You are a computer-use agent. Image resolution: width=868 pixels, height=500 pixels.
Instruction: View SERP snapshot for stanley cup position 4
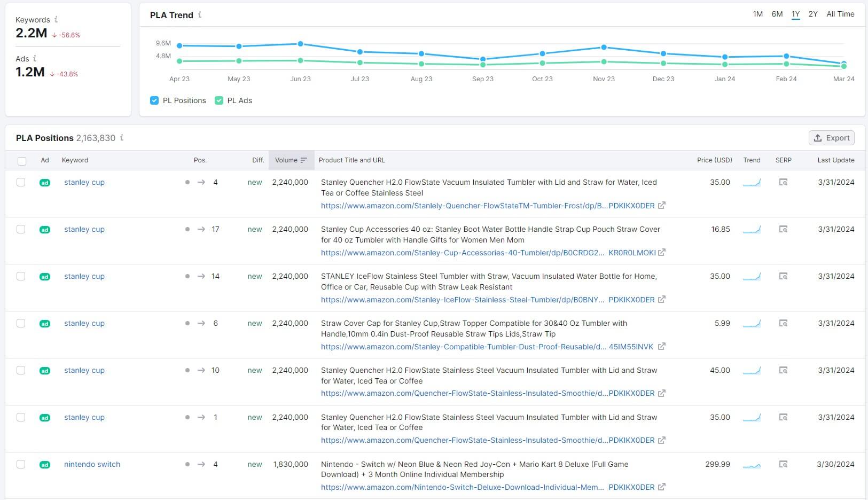click(783, 182)
